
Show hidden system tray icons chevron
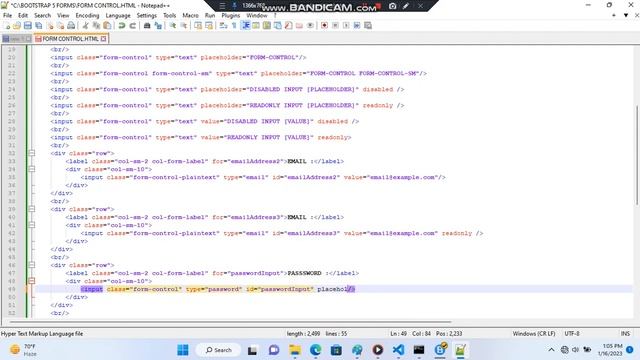click(x=551, y=350)
